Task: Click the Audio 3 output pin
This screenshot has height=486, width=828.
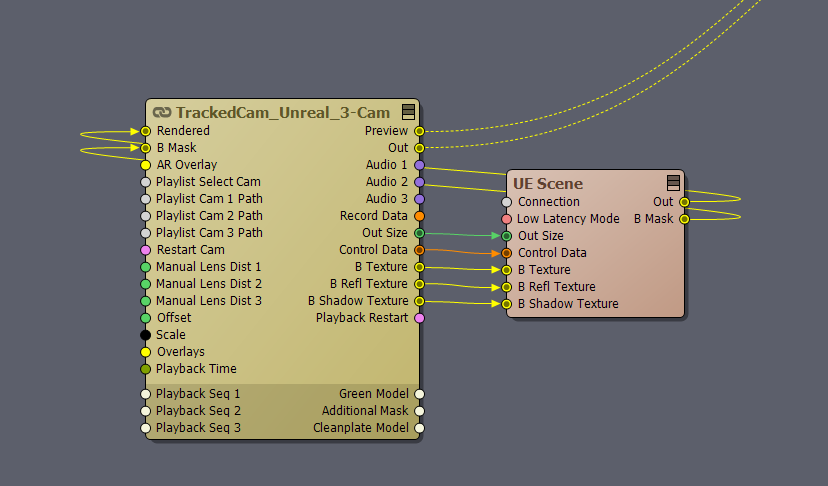Action: pos(419,199)
